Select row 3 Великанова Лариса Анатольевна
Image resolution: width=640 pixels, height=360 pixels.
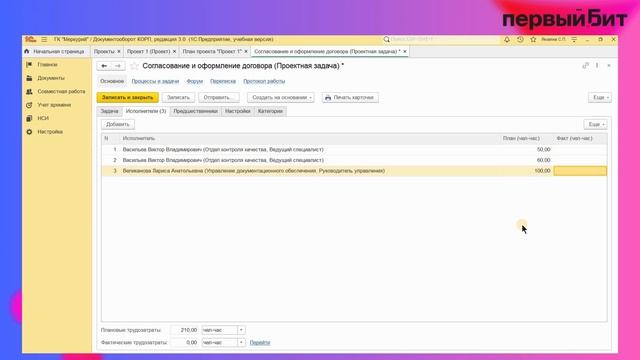(354, 171)
